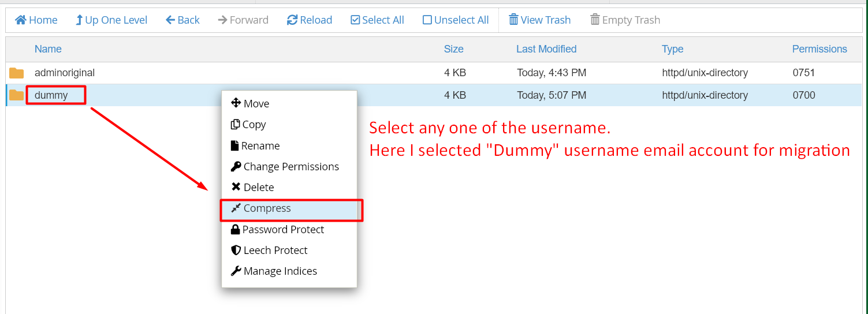Click the Rename file icon in context menu
This screenshot has height=314, width=868.
(234, 145)
